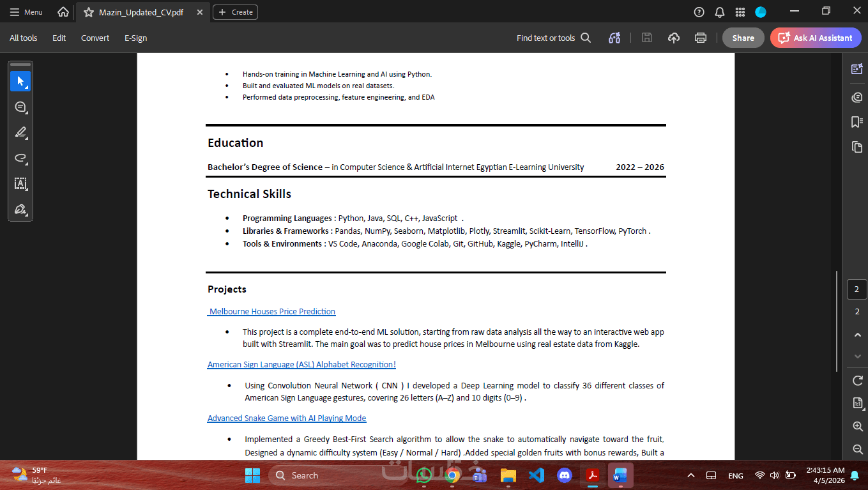Image resolution: width=868 pixels, height=490 pixels.
Task: Open Google Chrome from the taskbar
Action: pos(453,475)
